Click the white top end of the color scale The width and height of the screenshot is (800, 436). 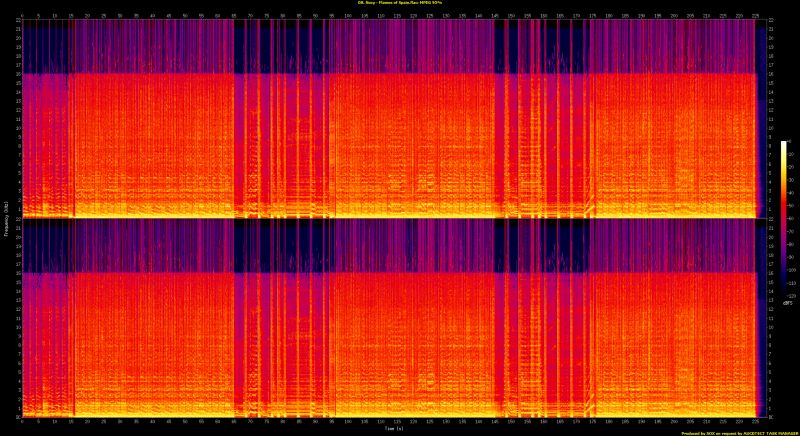click(784, 145)
